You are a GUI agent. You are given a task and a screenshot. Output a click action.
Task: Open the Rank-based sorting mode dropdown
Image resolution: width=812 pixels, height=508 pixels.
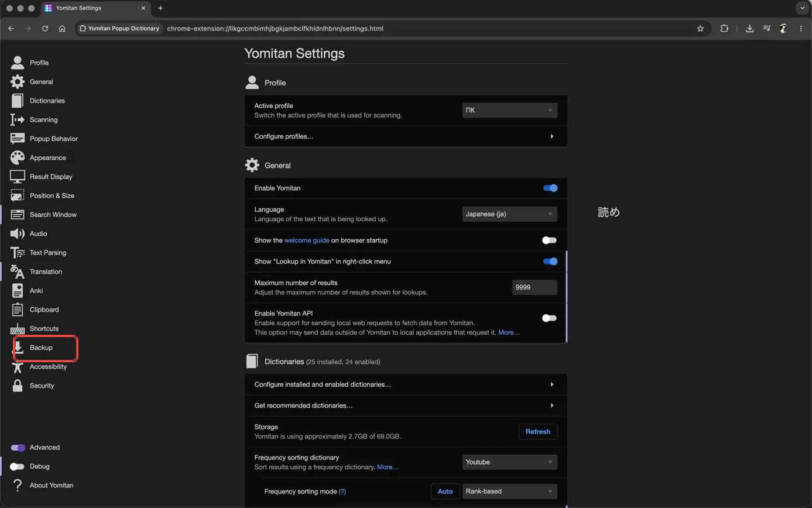click(x=509, y=491)
